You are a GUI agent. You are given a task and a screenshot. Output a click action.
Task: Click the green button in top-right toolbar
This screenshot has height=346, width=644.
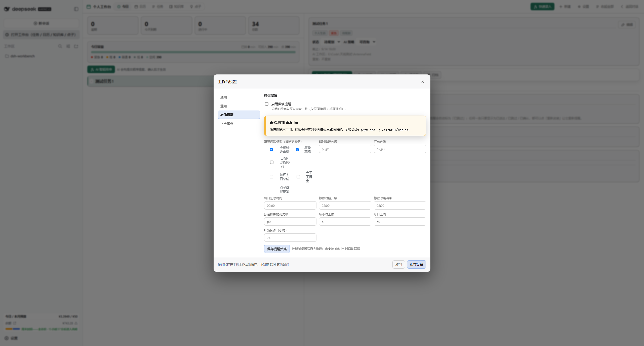tap(542, 7)
